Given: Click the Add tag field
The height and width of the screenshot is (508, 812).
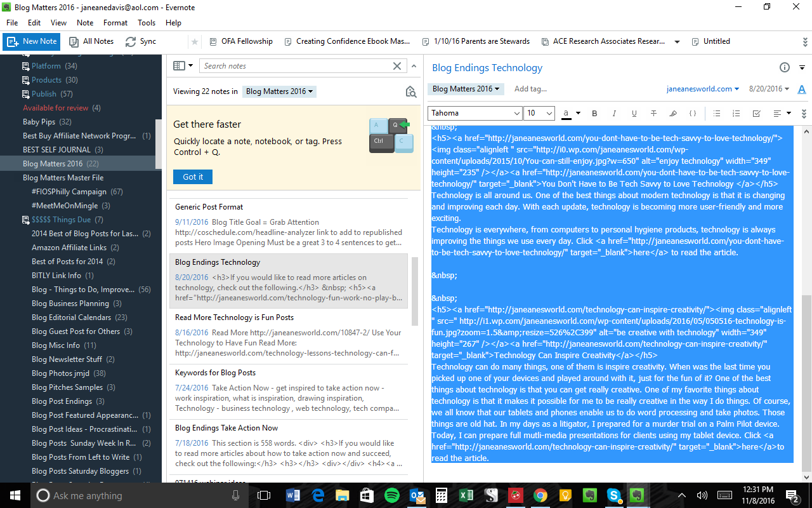Looking at the screenshot, I should coord(530,89).
